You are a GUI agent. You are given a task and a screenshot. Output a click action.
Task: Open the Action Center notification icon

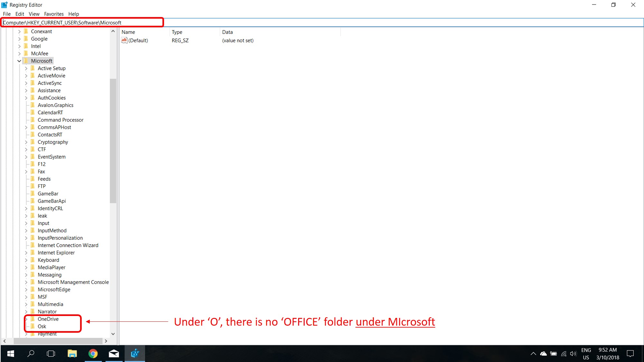click(630, 354)
